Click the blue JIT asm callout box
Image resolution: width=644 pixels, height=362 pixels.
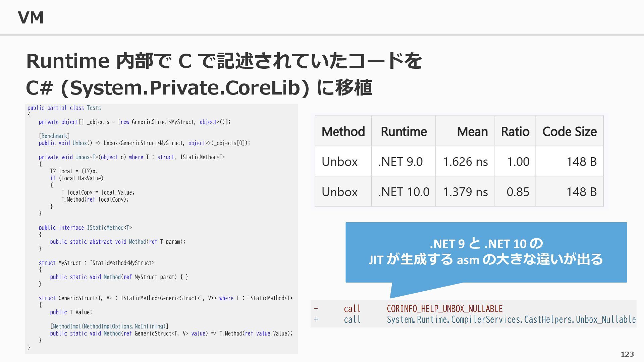pyautogui.click(x=486, y=252)
